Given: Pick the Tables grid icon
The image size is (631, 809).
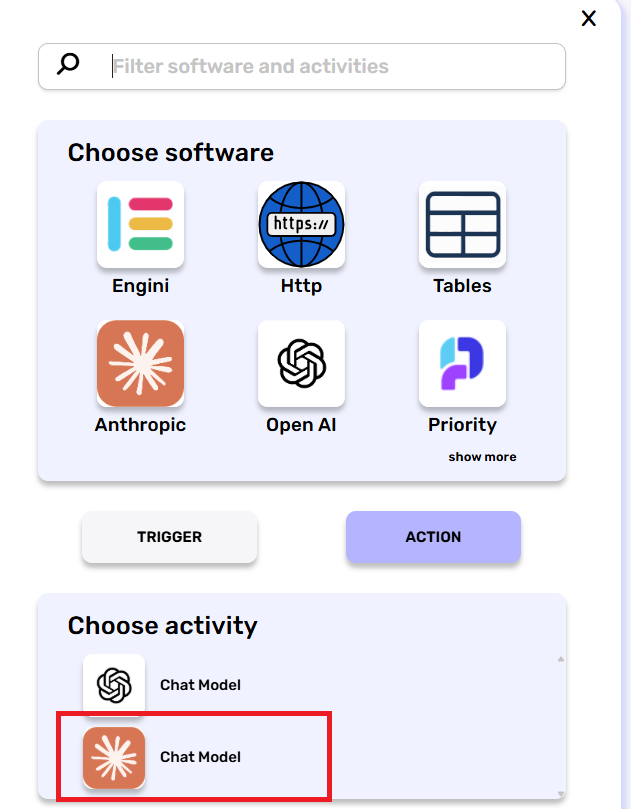Looking at the screenshot, I should tap(462, 224).
